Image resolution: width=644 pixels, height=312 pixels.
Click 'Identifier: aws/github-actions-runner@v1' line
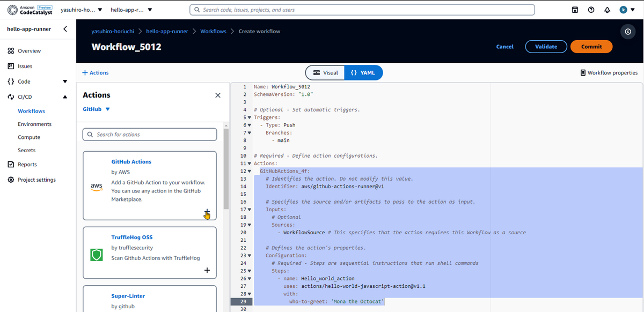tap(325, 187)
